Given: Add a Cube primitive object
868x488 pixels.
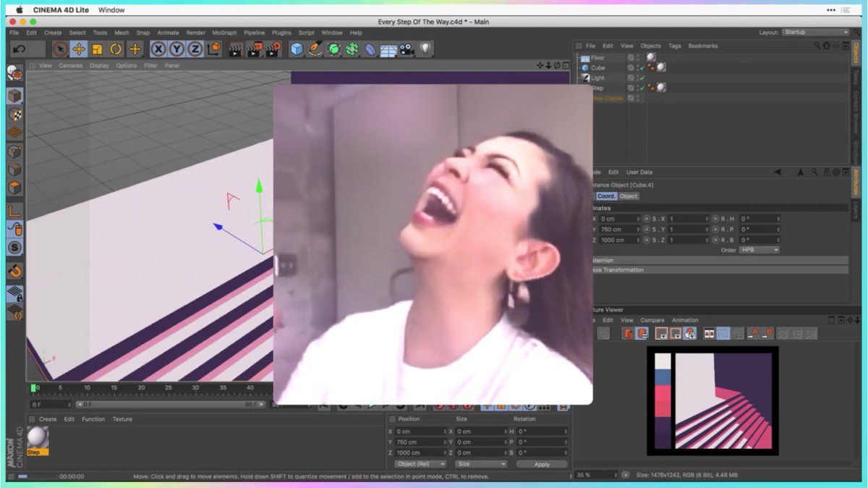Looking at the screenshot, I should pos(297,49).
